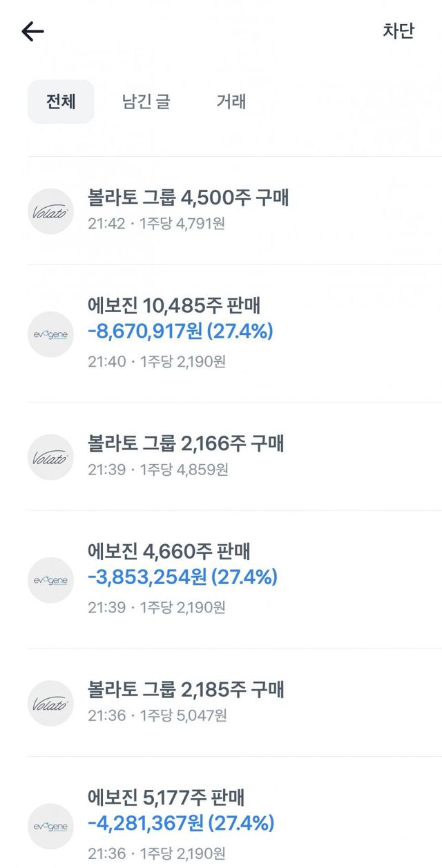The width and height of the screenshot is (442, 868).
Task: Tap Volato logo of 2,166주 purchase
Action: pyautogui.click(x=50, y=457)
